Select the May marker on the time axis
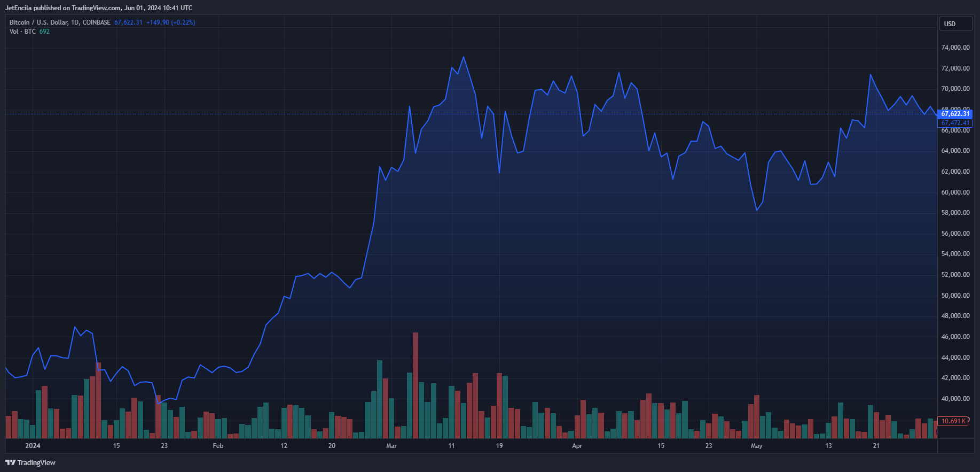The image size is (980, 472). 756,446
